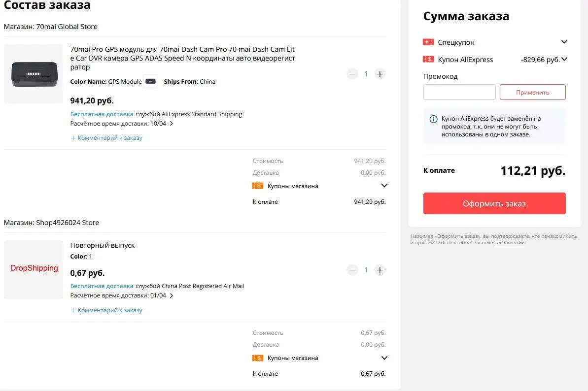Click the Промокод input field
Image resolution: width=588 pixels, height=391 pixels.
[x=459, y=92]
